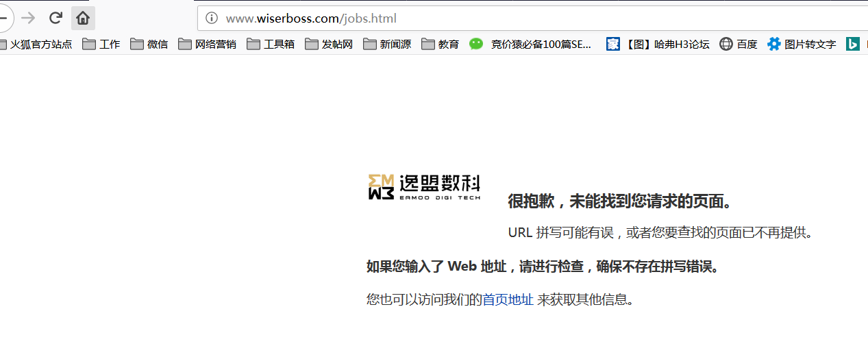
Task: Open the 微信 bookmark folder
Action: (149, 44)
